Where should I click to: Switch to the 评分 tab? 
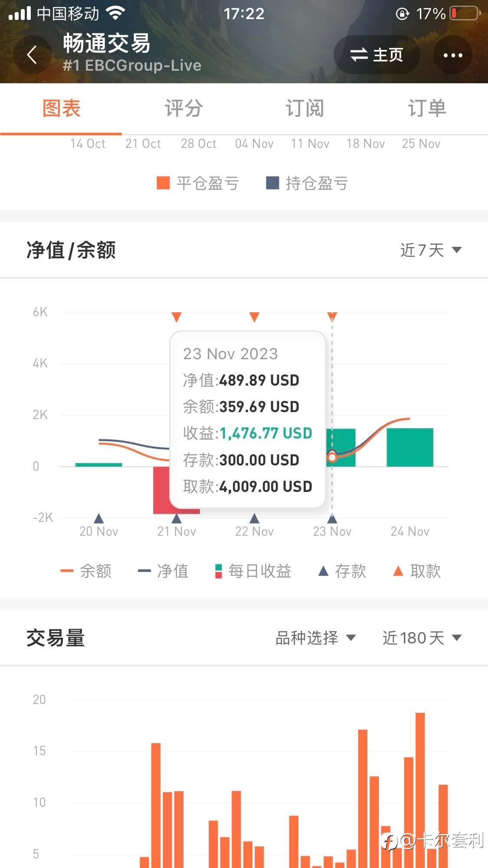click(183, 108)
